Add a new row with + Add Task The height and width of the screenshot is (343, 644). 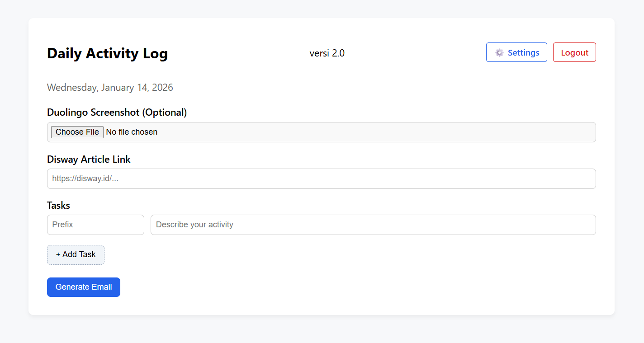76,254
